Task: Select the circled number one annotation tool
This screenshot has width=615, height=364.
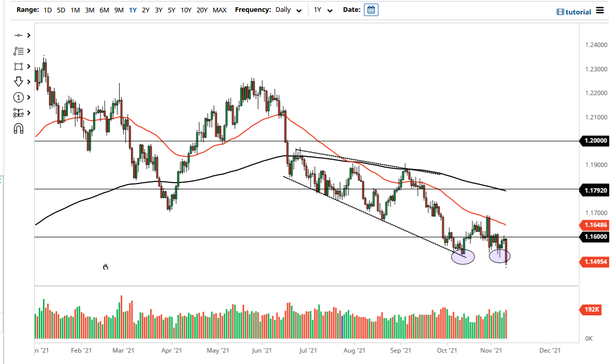Action: (x=19, y=97)
